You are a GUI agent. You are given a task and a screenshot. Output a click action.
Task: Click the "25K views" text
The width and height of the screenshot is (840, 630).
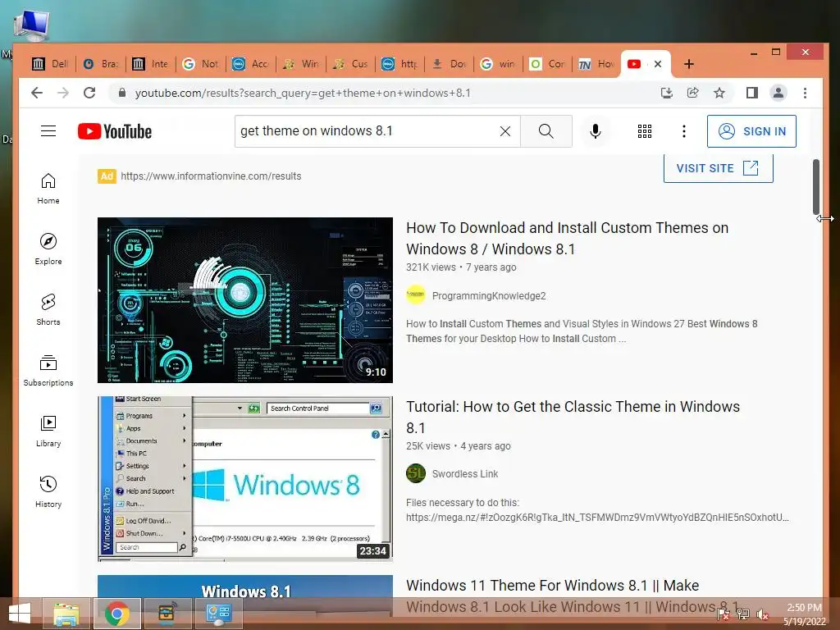[428, 445]
